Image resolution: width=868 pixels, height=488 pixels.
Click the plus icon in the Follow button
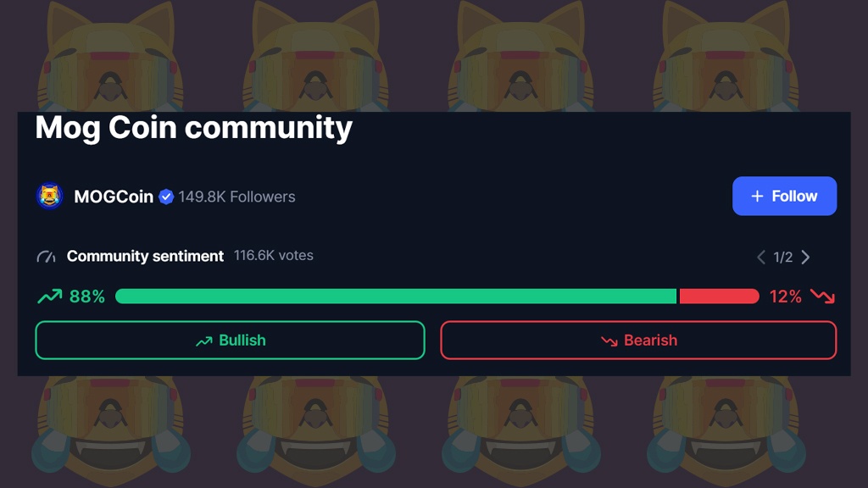(758, 197)
